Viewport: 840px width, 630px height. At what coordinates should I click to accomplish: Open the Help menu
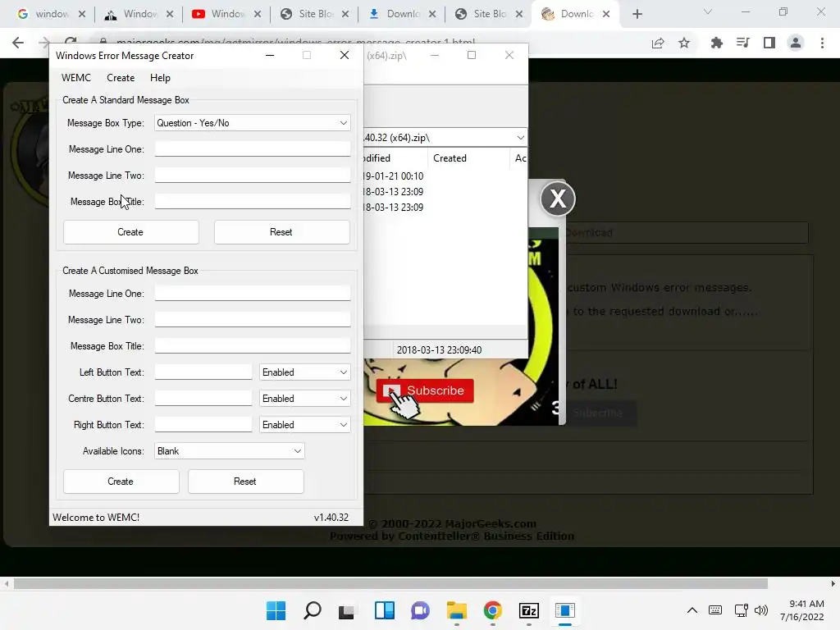pyautogui.click(x=160, y=78)
